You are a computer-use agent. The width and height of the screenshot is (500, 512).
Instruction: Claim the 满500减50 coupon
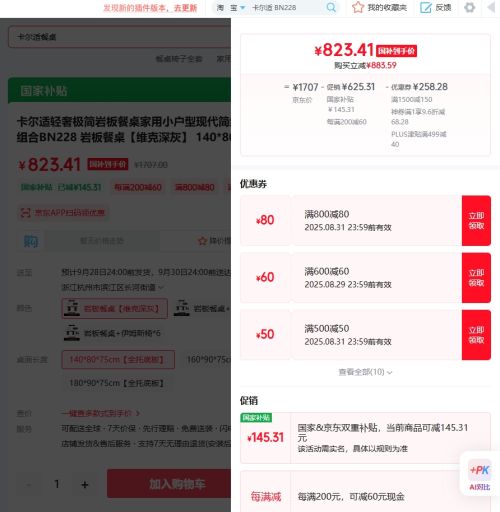click(x=476, y=335)
